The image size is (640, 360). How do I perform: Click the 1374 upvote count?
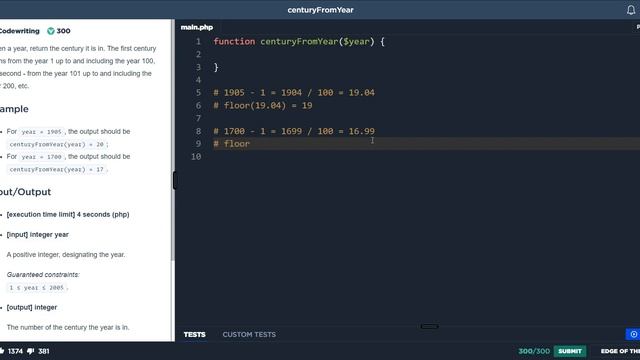pyautogui.click(x=15, y=351)
